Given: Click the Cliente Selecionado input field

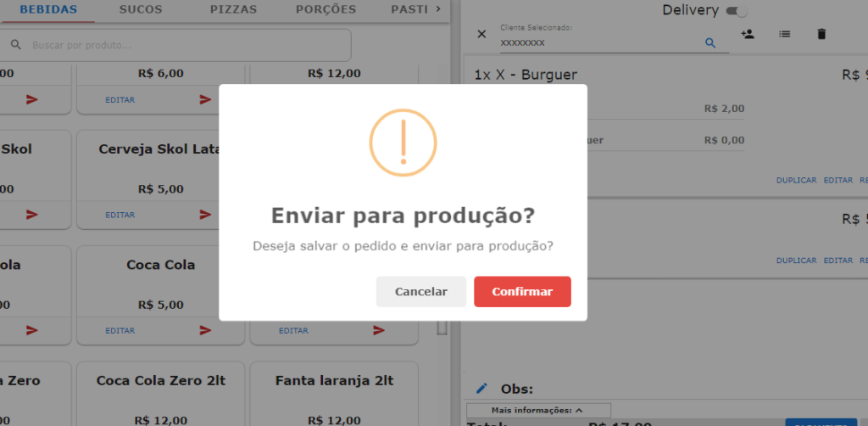Looking at the screenshot, I should point(601,42).
